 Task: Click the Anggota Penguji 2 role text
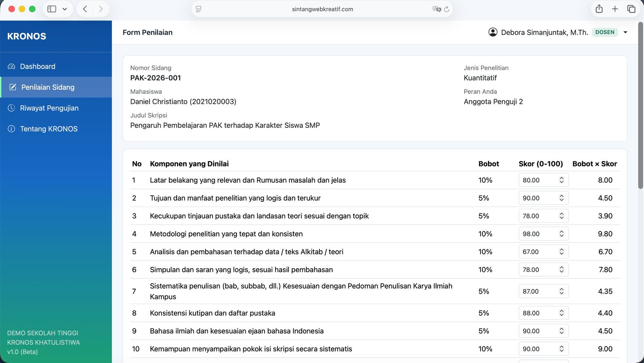(x=493, y=102)
